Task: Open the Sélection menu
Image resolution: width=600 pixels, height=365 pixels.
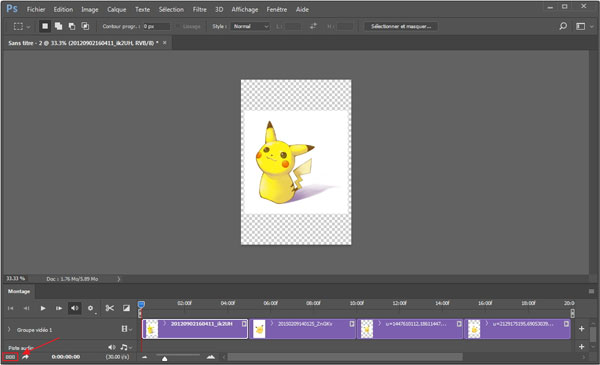Action: [x=171, y=10]
